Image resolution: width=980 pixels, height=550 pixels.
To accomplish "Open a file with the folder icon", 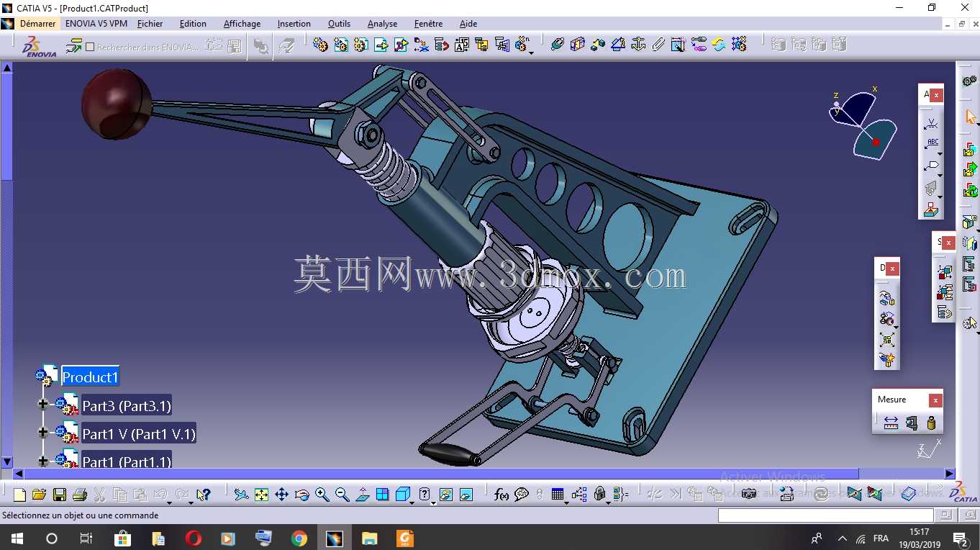I will pos(39,495).
